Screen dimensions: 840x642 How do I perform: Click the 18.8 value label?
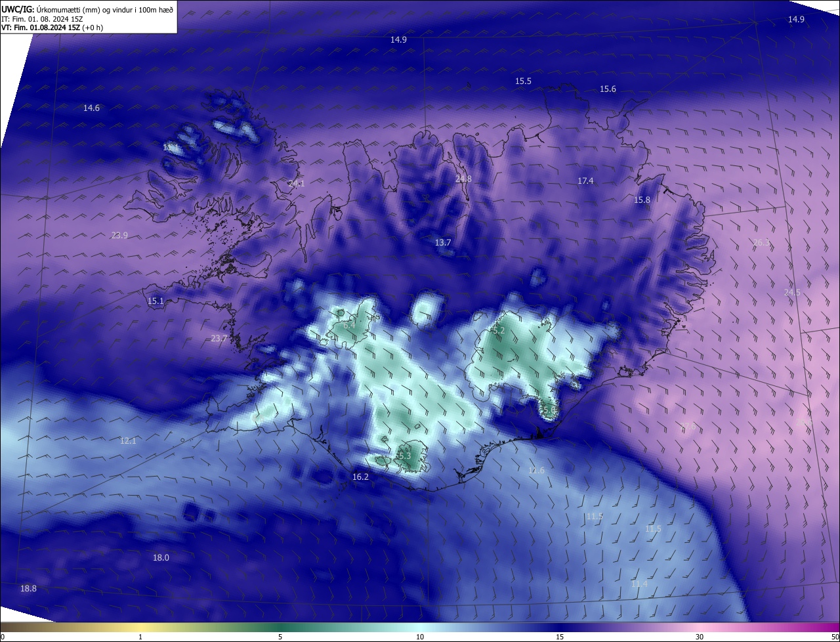pos(28,589)
